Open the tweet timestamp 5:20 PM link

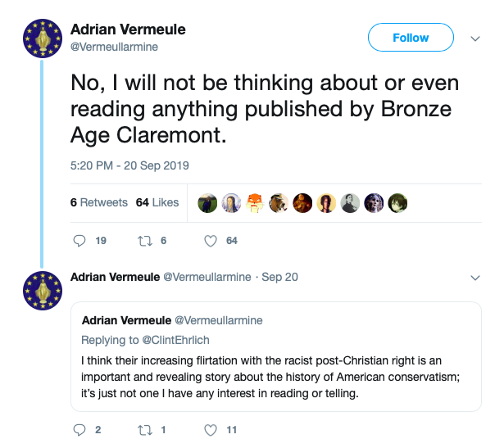click(x=129, y=165)
